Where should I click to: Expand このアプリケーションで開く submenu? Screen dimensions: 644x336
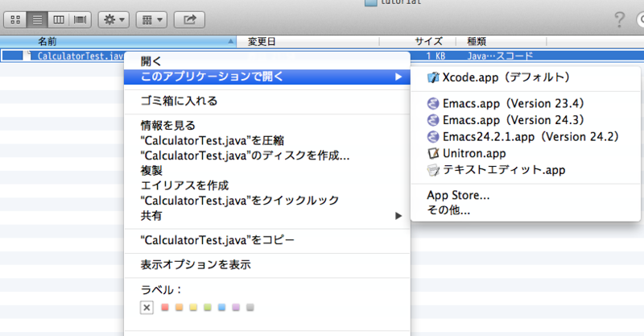267,77
